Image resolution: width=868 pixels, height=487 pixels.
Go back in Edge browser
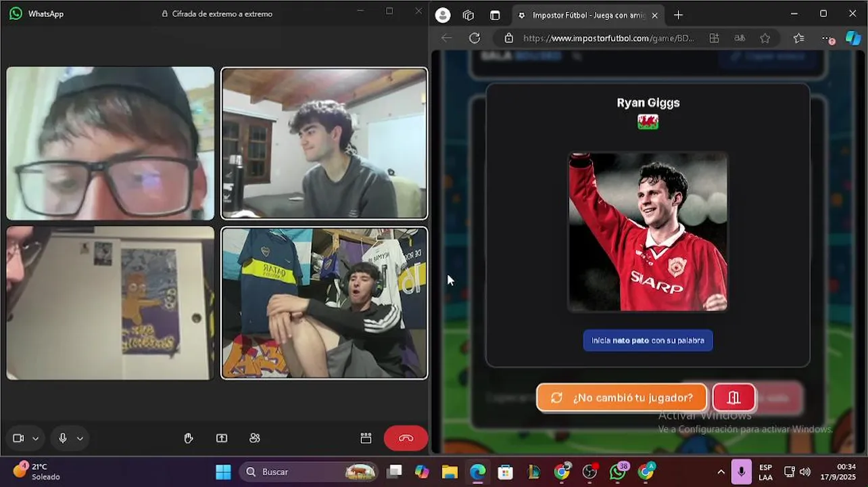[447, 38]
